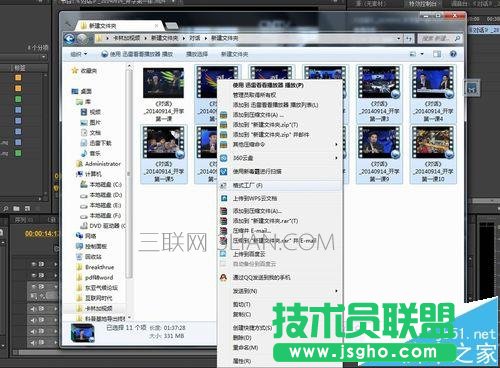Choose 属性(R) from context menu
The image size is (500, 368).
pos(242,361)
